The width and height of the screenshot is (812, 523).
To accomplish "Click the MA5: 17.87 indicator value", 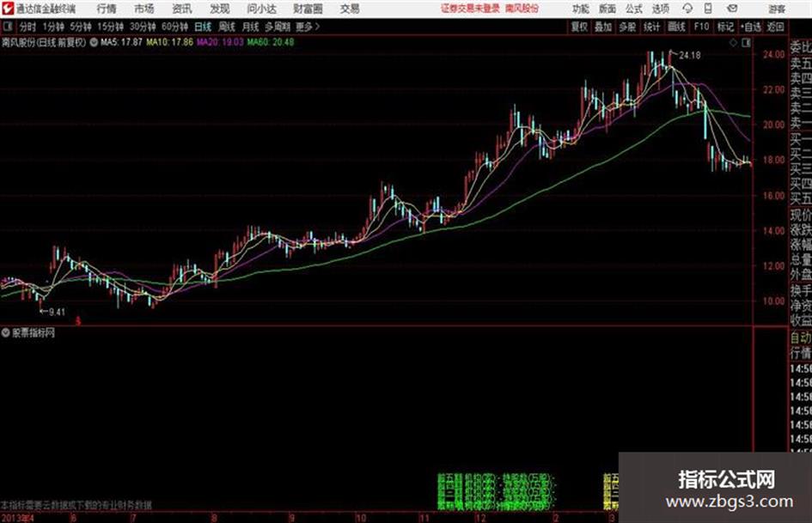I will [121, 42].
